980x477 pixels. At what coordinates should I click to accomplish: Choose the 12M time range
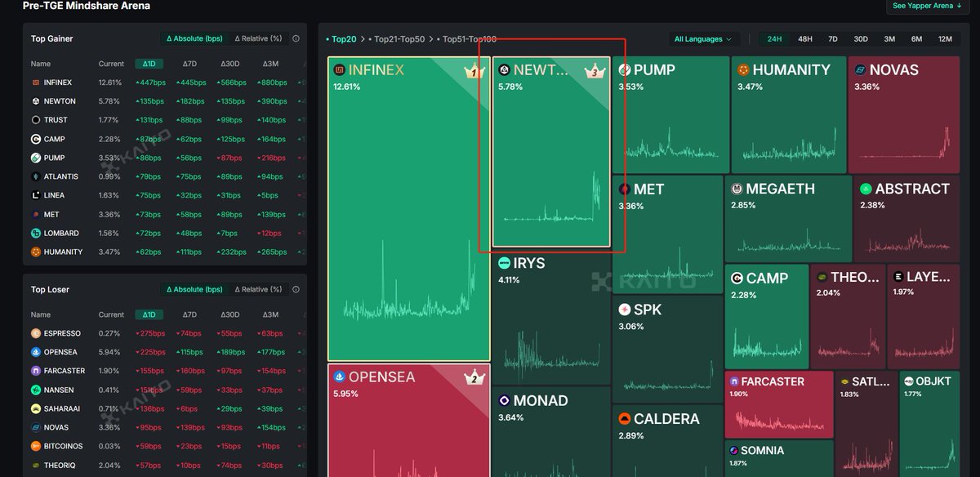pyautogui.click(x=945, y=39)
